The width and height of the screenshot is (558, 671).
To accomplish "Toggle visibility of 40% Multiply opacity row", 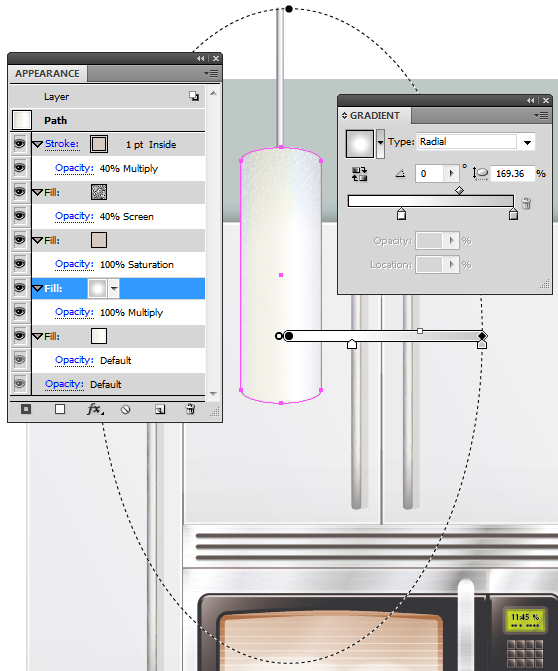I will tap(20, 168).
